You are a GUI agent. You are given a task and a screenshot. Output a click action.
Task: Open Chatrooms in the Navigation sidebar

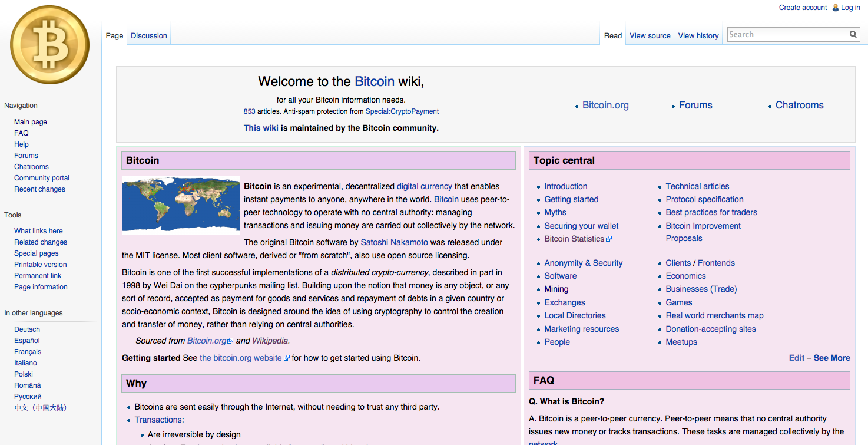tap(31, 167)
